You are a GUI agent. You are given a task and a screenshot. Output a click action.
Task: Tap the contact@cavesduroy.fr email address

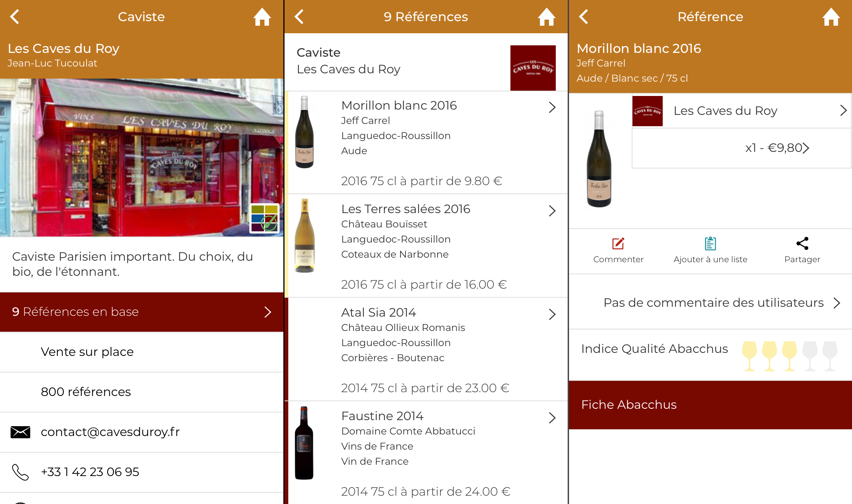[x=110, y=432]
